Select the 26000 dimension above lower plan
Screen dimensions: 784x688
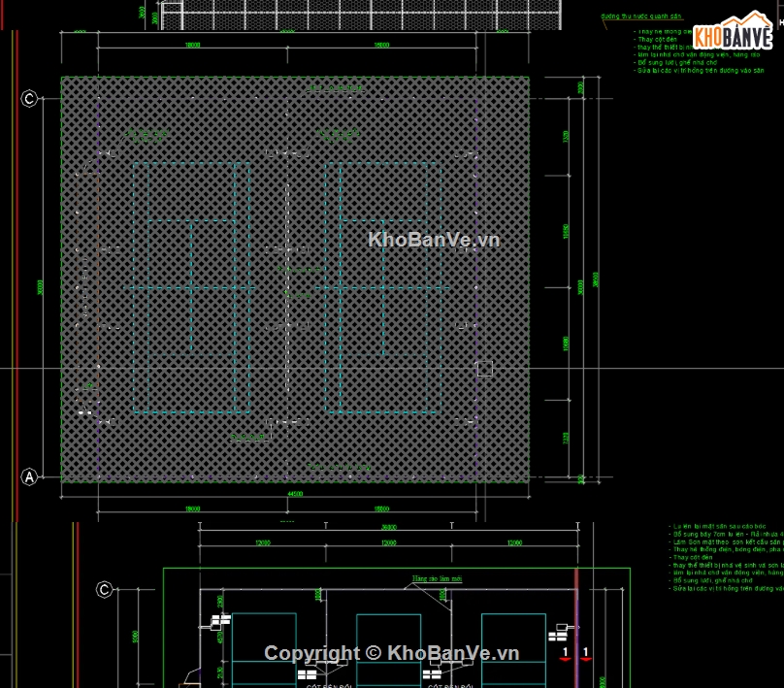(388, 528)
